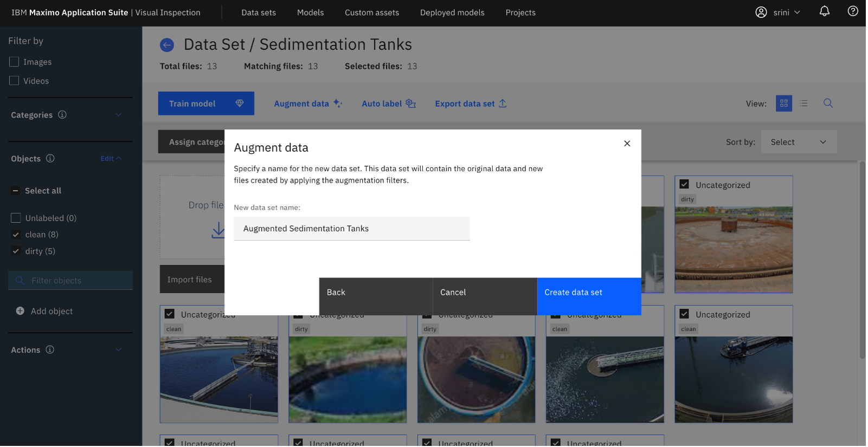Open the Custom assets nav item

(373, 12)
